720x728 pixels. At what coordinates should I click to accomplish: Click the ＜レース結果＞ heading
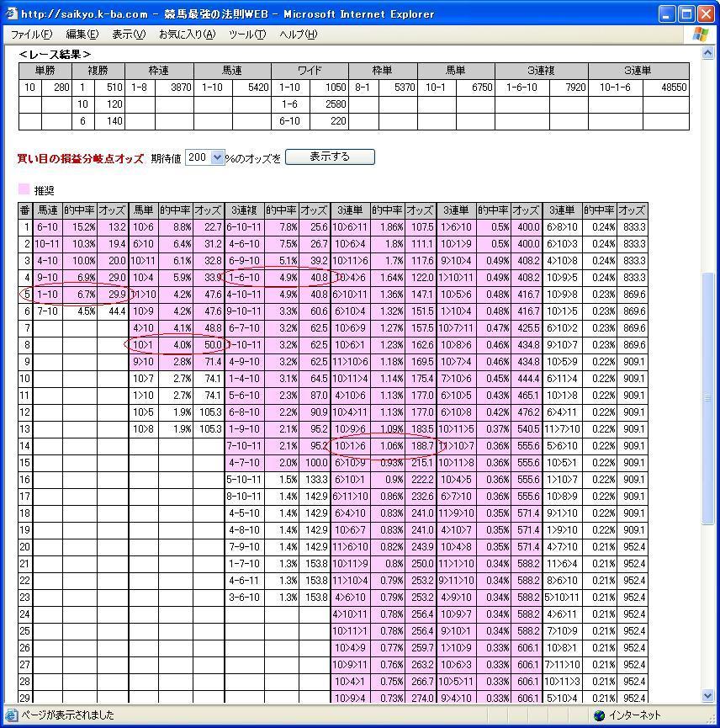55,55
